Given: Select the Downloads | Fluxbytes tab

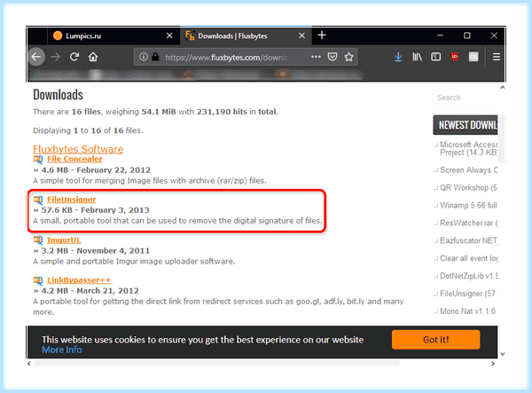Looking at the screenshot, I should pyautogui.click(x=246, y=35).
